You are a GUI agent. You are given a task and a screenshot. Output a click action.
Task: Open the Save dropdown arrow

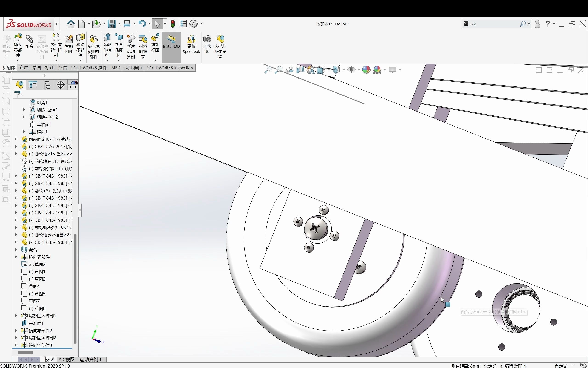pos(119,24)
